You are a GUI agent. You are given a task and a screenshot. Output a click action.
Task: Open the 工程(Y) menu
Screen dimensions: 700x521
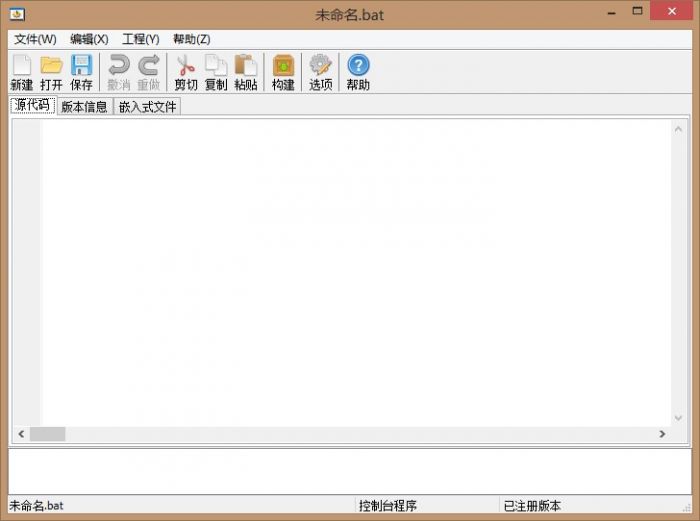pos(141,39)
